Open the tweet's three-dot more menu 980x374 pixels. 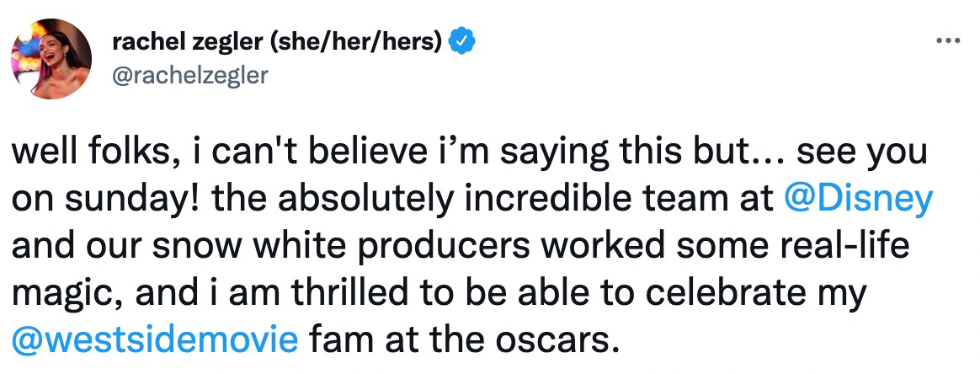[948, 41]
